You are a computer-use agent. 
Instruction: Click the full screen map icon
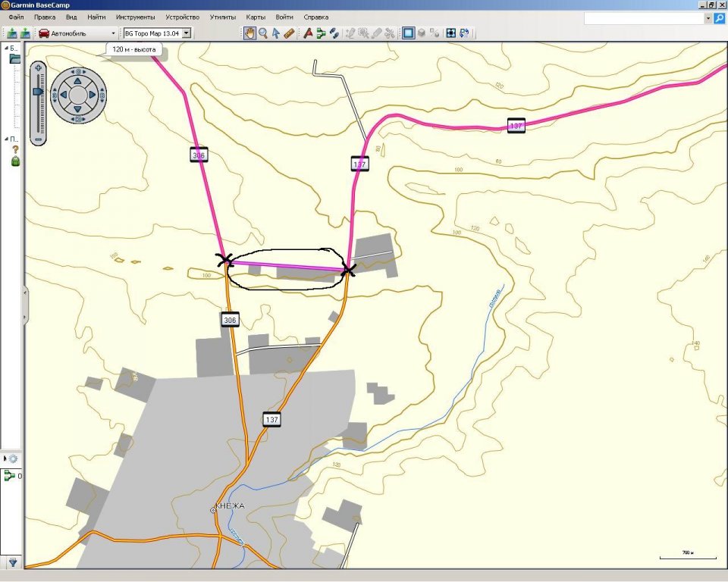[450, 33]
